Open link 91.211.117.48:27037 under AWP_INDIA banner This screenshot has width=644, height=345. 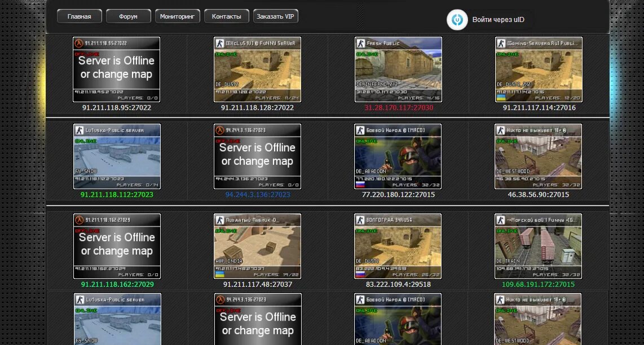pyautogui.click(x=258, y=284)
